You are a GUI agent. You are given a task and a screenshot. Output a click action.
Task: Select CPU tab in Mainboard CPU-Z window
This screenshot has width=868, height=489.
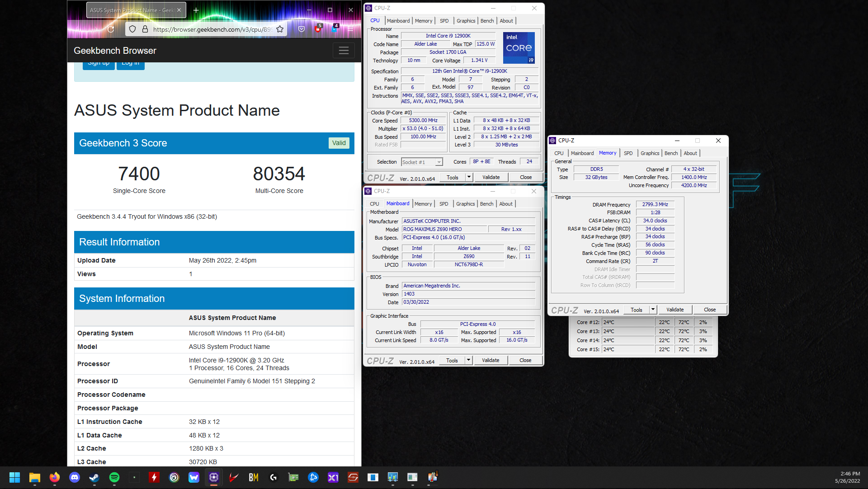click(x=374, y=204)
